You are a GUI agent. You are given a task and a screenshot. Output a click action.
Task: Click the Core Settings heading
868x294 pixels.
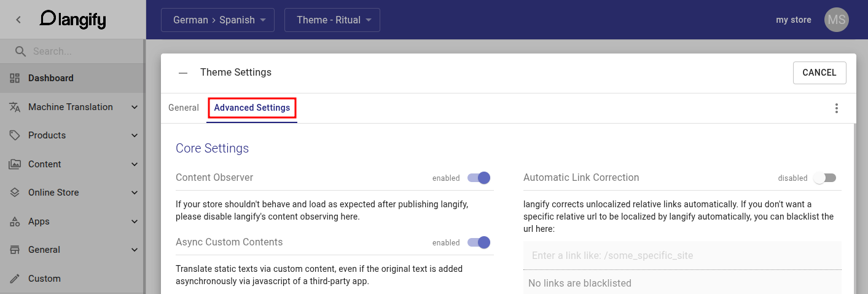coord(212,148)
